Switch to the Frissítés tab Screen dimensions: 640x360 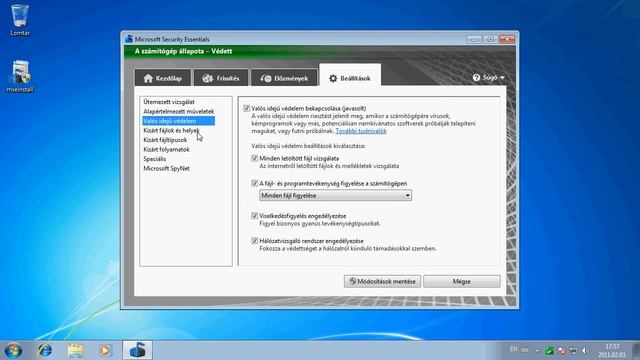coord(220,78)
